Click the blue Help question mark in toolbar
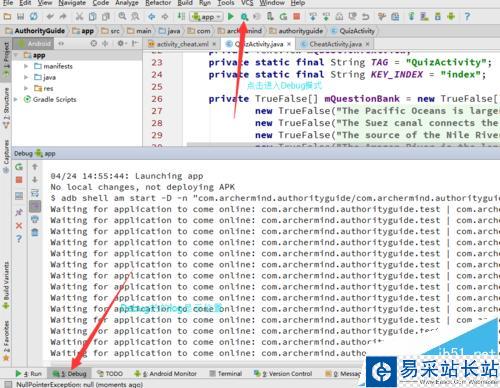 coord(467,16)
